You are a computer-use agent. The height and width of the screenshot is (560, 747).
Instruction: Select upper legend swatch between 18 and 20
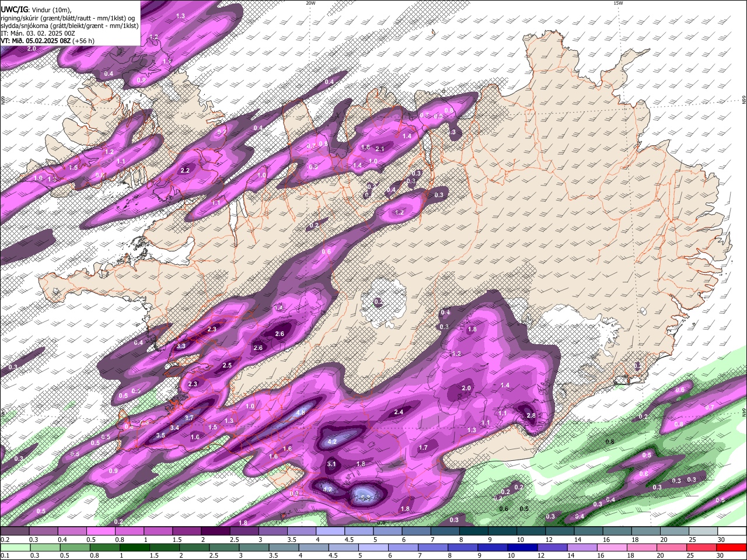pos(646,531)
